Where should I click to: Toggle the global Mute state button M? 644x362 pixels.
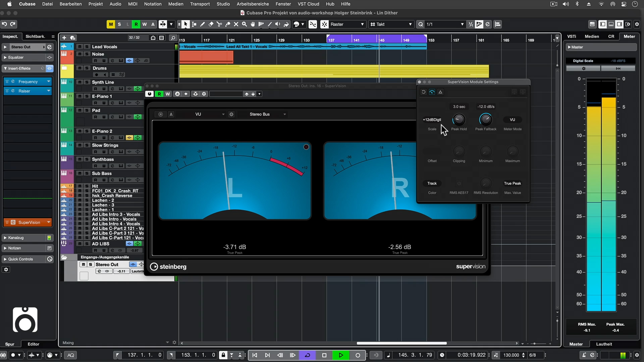pyautogui.click(x=111, y=24)
